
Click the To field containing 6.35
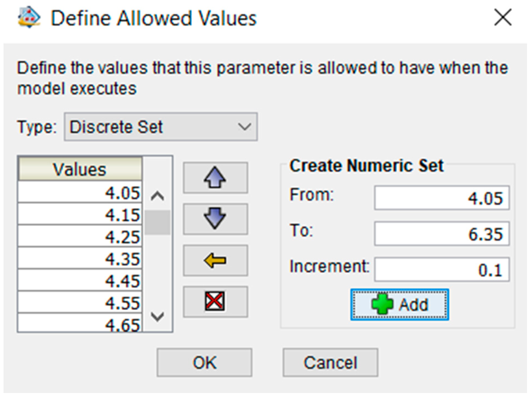click(441, 234)
